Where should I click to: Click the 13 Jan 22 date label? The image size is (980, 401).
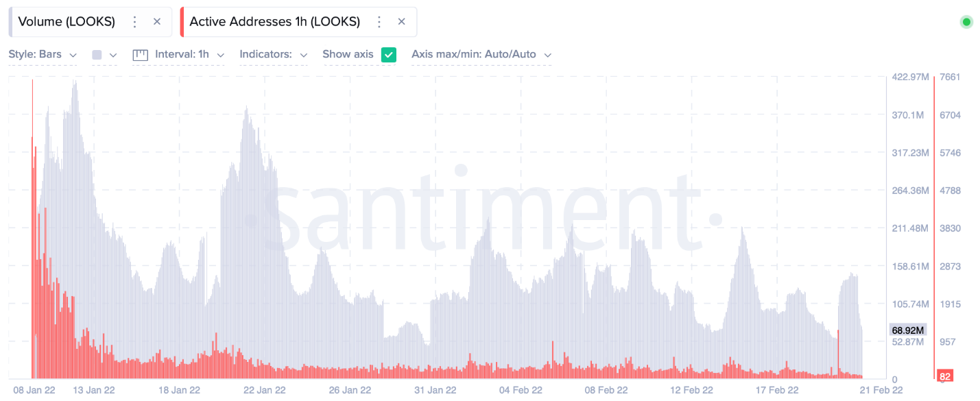coord(93,390)
